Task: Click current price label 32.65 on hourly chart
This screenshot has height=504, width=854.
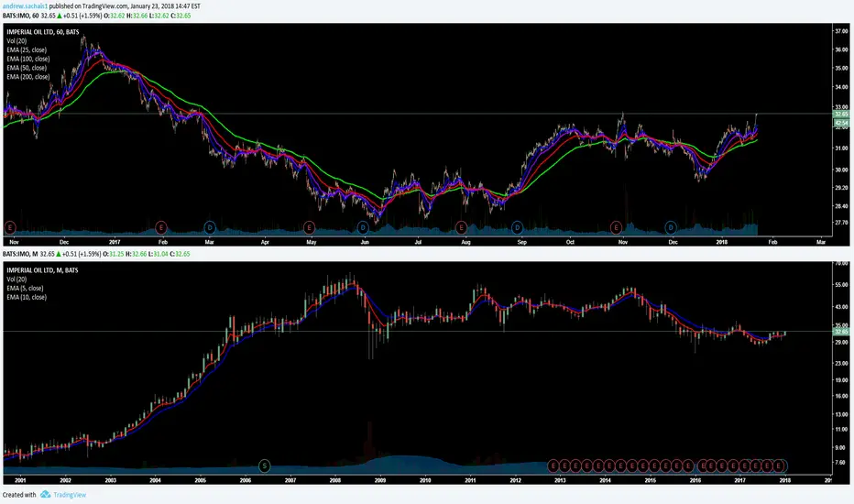Action: [841, 114]
